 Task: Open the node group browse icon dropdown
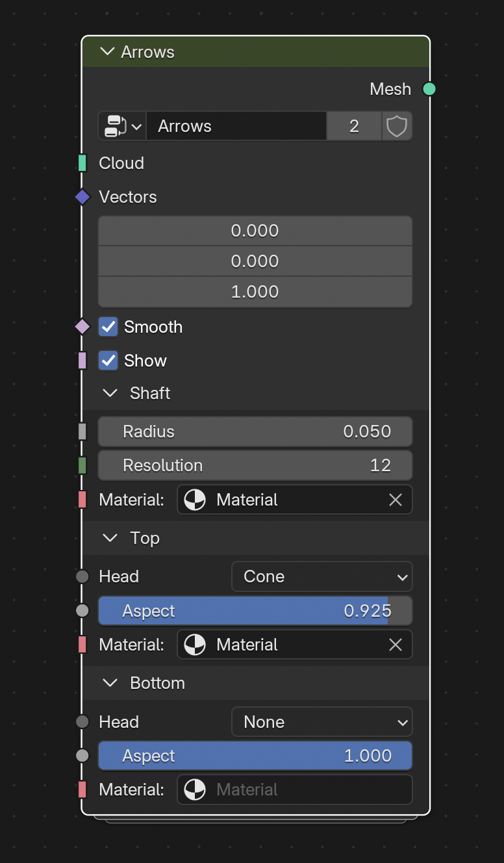click(122, 126)
